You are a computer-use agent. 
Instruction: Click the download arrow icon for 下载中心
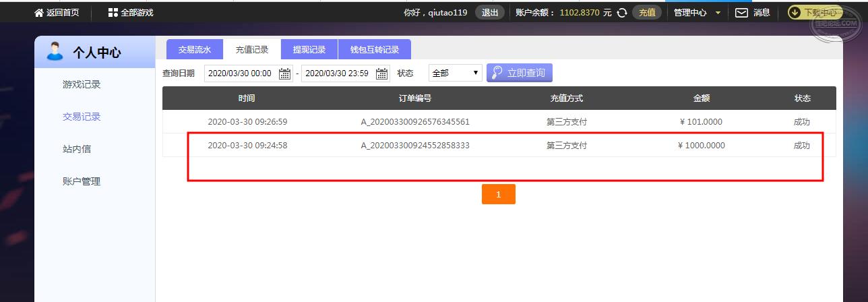pos(795,12)
